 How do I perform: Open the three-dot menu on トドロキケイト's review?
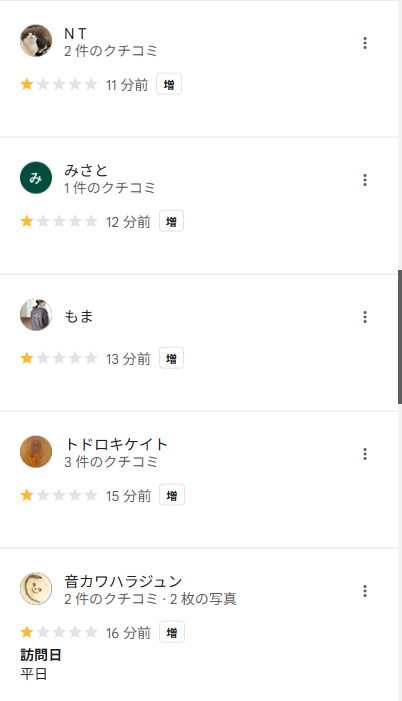pos(365,454)
